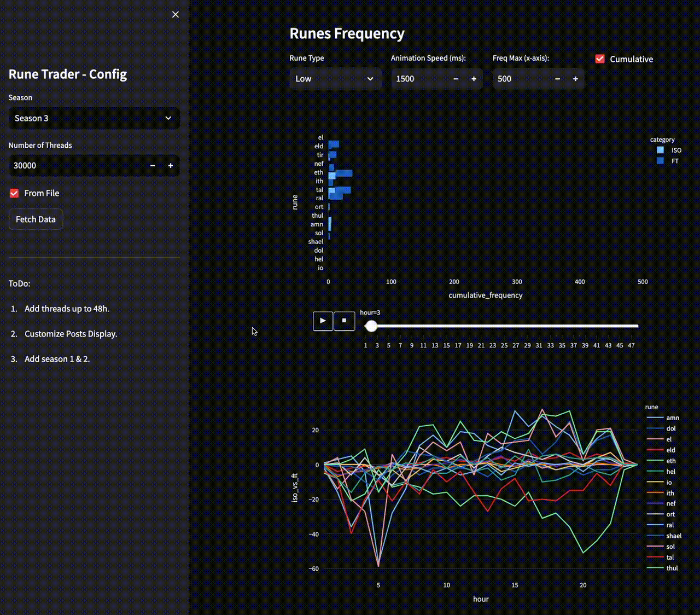Increase Freq Max value with plus icon
The height and width of the screenshot is (615, 700).
[575, 79]
